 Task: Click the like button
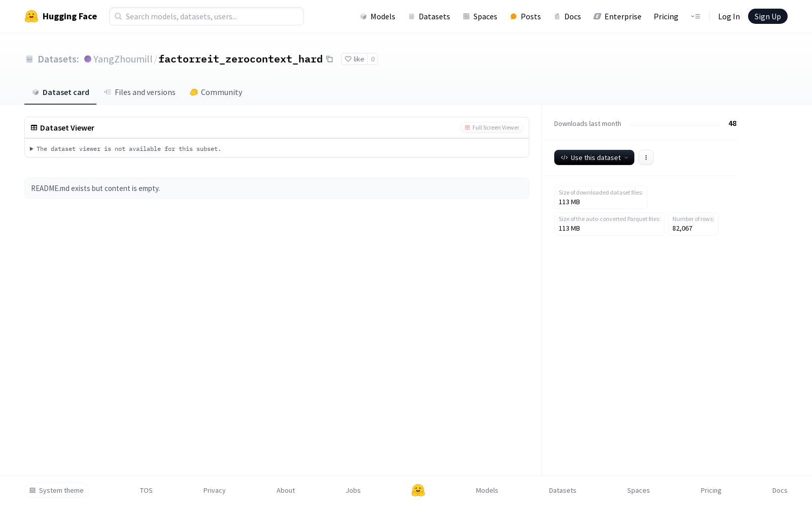(x=354, y=59)
